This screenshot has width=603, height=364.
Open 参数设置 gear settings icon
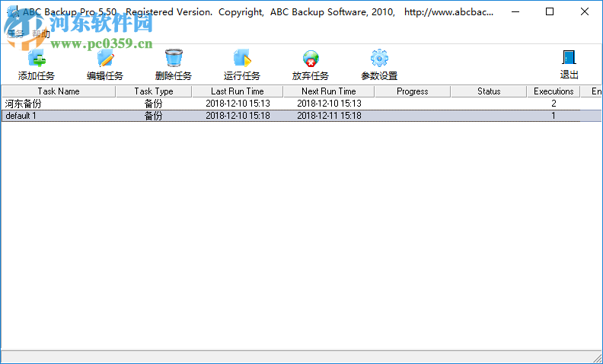click(x=379, y=59)
